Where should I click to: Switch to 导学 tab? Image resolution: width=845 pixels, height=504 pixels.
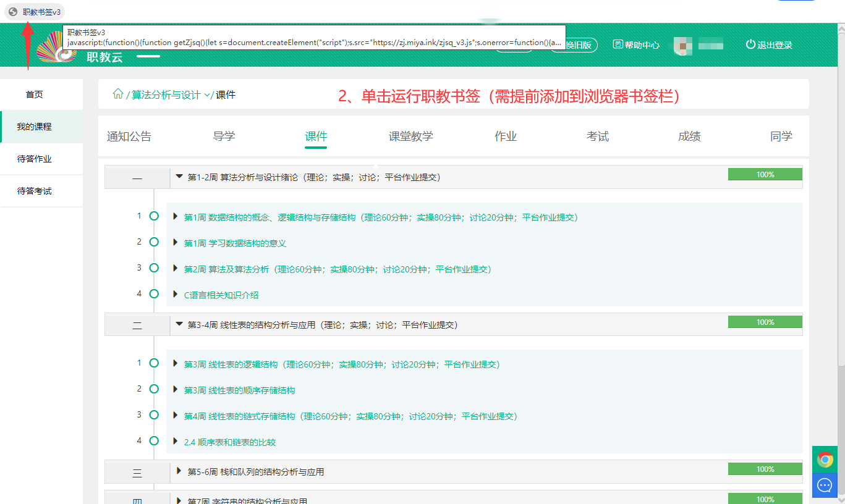224,136
